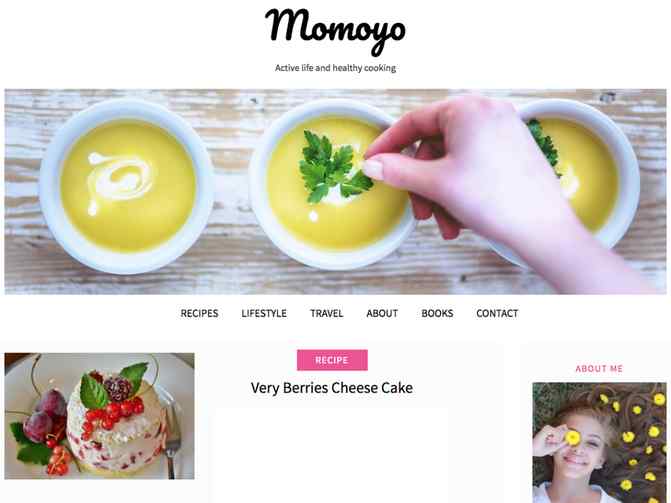Click the soup bowls hero banner image
The image size is (671, 503).
click(335, 191)
